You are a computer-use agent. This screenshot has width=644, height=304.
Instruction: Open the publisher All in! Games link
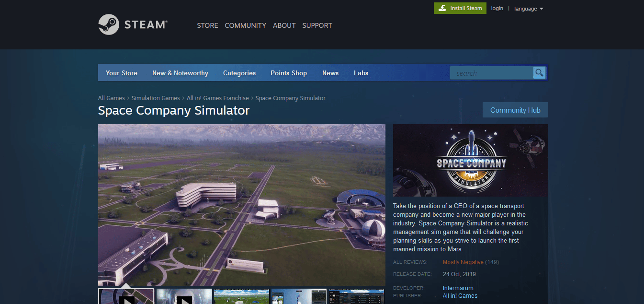pos(460,296)
